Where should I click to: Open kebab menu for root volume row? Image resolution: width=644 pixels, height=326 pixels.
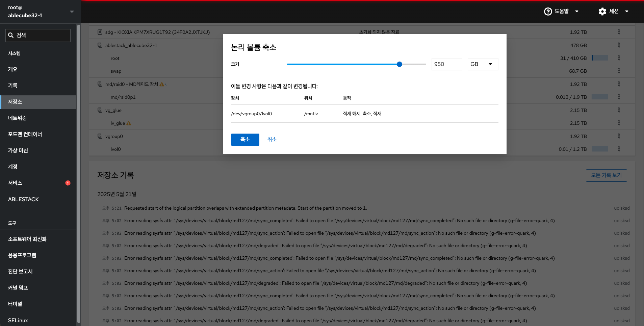pyautogui.click(x=619, y=58)
